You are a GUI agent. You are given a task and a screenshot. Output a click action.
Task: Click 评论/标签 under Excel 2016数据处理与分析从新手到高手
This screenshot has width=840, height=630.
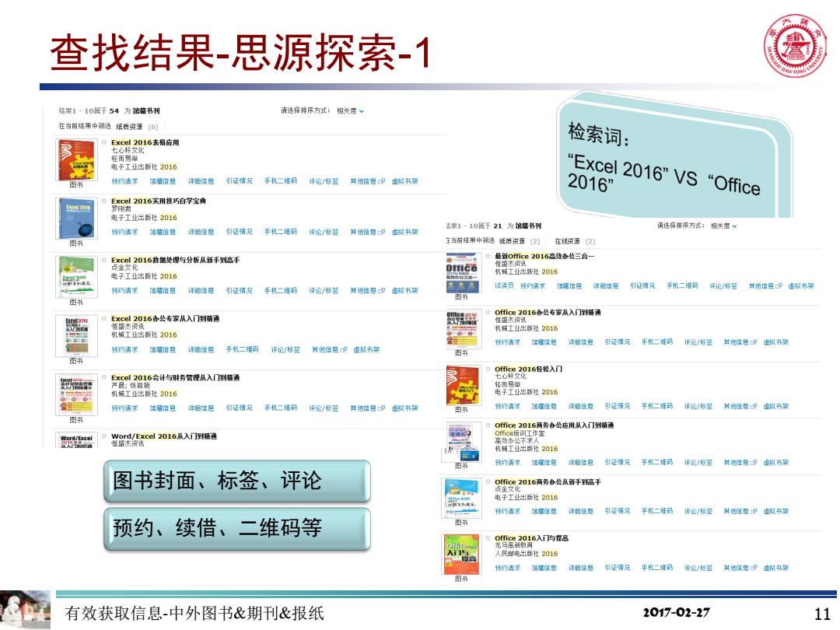[x=324, y=290]
